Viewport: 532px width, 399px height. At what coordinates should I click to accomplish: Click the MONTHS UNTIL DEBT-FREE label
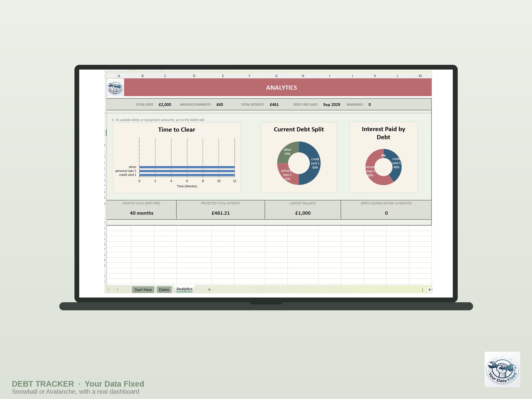142,203
